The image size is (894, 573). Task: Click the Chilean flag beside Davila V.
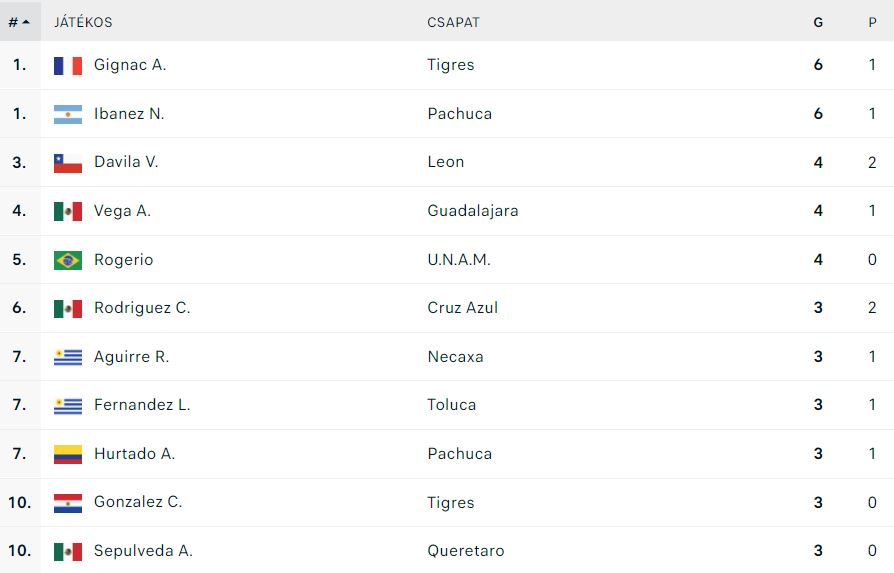[68, 163]
